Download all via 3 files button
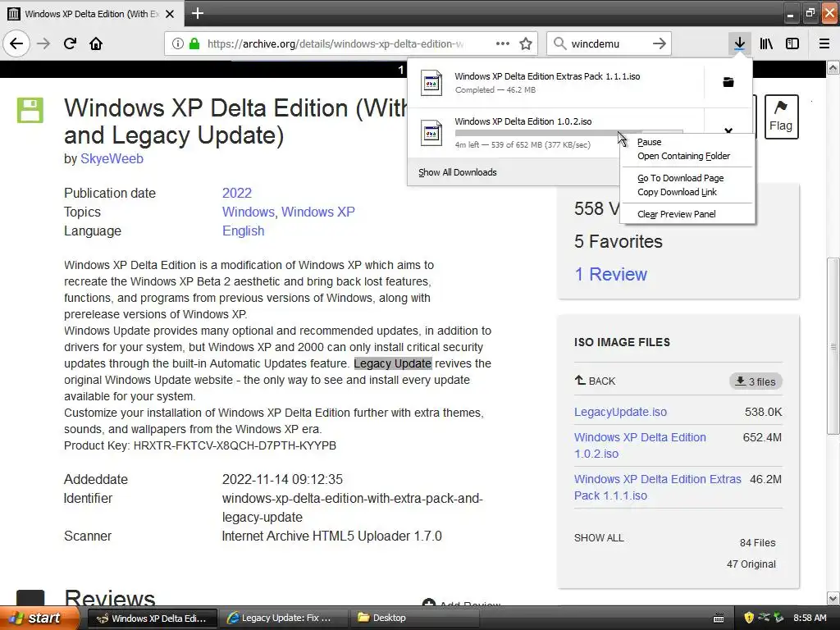Screen dimensions: 840x630 [x=756, y=381]
